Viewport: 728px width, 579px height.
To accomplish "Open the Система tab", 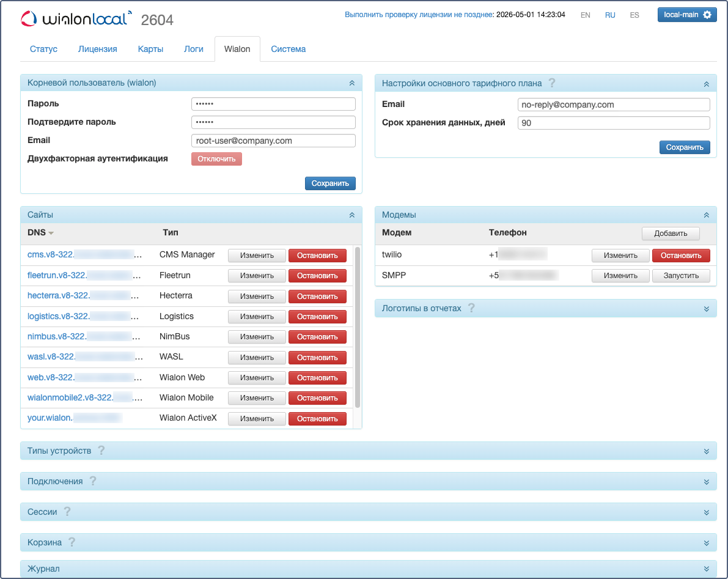I will pyautogui.click(x=288, y=49).
